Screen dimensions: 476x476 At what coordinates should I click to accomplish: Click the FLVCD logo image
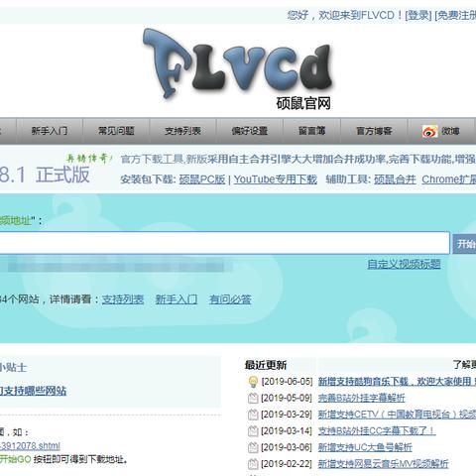237,63
